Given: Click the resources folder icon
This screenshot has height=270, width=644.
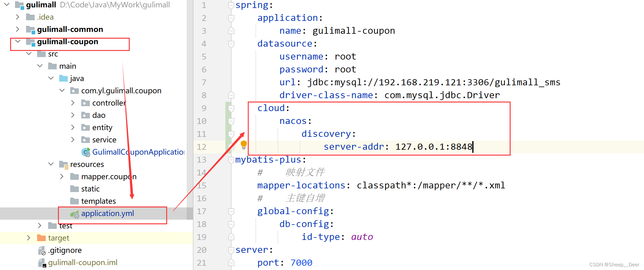Looking at the screenshot, I should pyautogui.click(x=63, y=164).
